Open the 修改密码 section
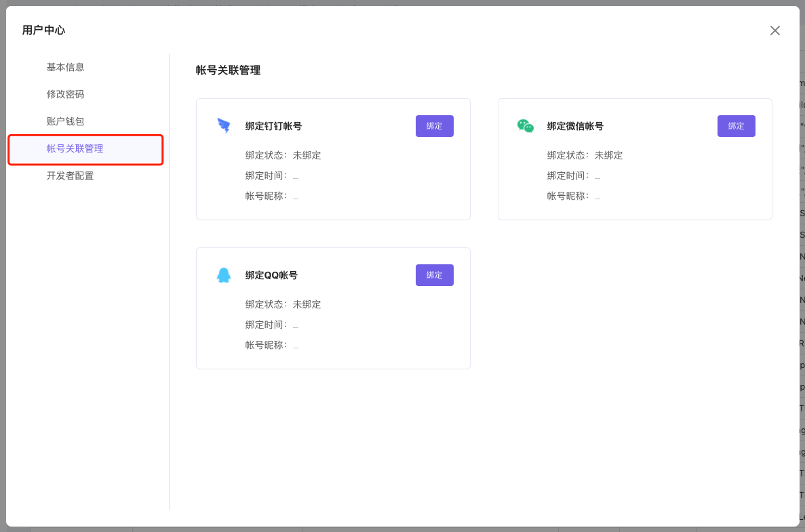The image size is (805, 532). [x=65, y=94]
